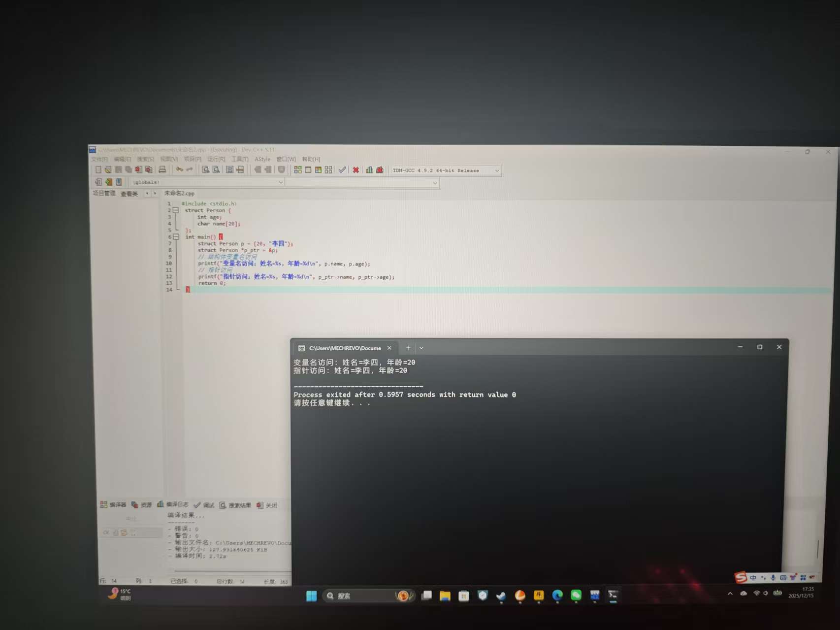Switch to the 调试 bottom tab
This screenshot has height=630, width=840.
204,505
